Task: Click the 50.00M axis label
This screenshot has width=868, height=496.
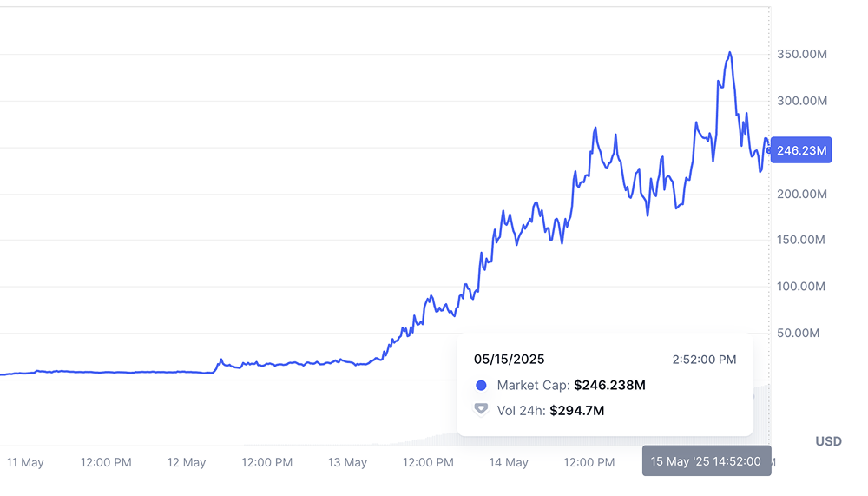Action: click(x=805, y=333)
